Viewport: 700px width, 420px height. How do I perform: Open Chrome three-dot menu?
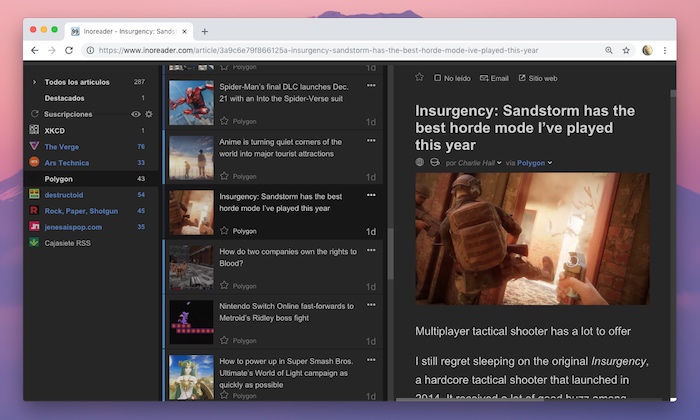tap(665, 50)
